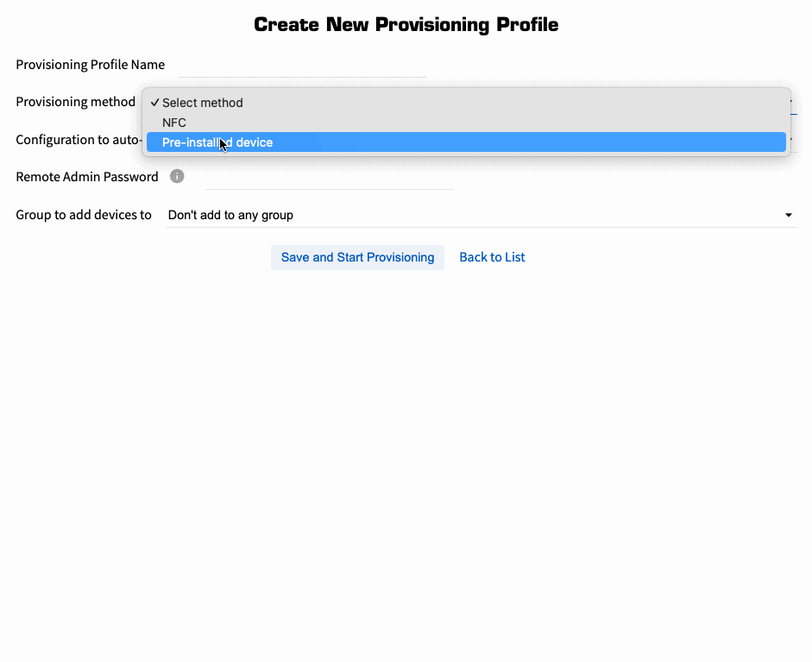The width and height of the screenshot is (812, 662).
Task: Click the checkmark next to Select method
Action: [155, 102]
